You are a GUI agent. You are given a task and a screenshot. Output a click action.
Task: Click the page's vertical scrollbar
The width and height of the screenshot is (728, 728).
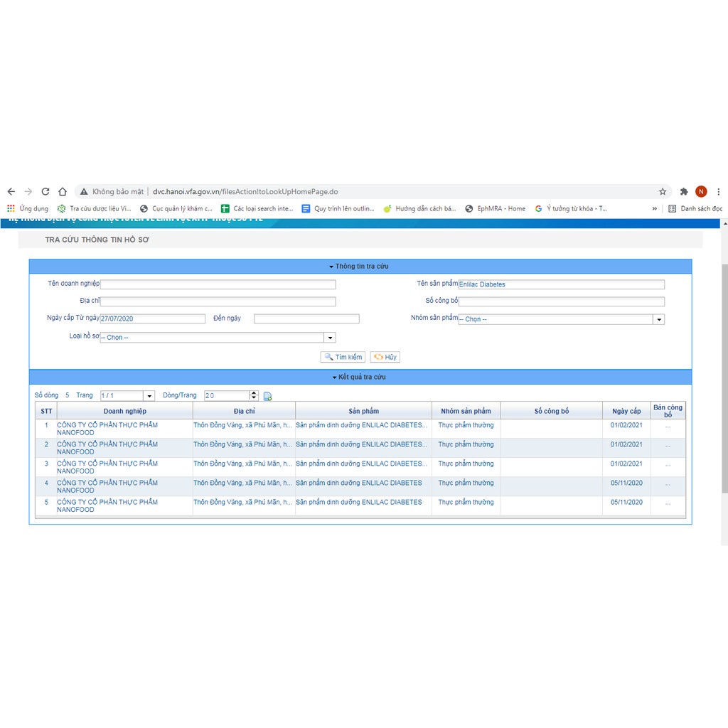coord(724,378)
